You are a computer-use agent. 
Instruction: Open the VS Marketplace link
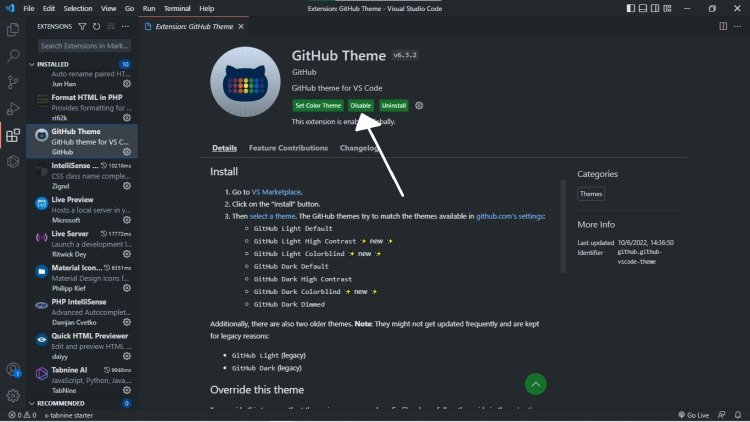(276, 192)
